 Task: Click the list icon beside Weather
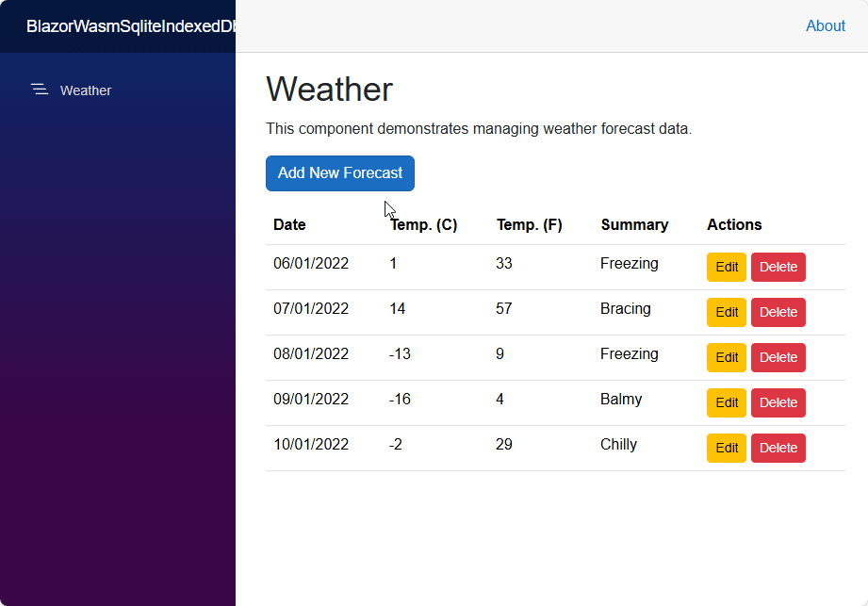(x=39, y=90)
